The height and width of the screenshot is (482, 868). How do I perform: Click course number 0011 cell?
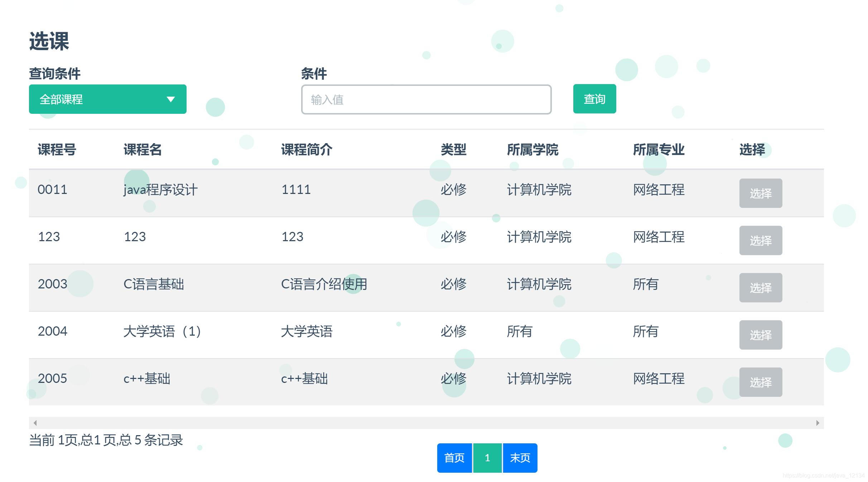52,189
